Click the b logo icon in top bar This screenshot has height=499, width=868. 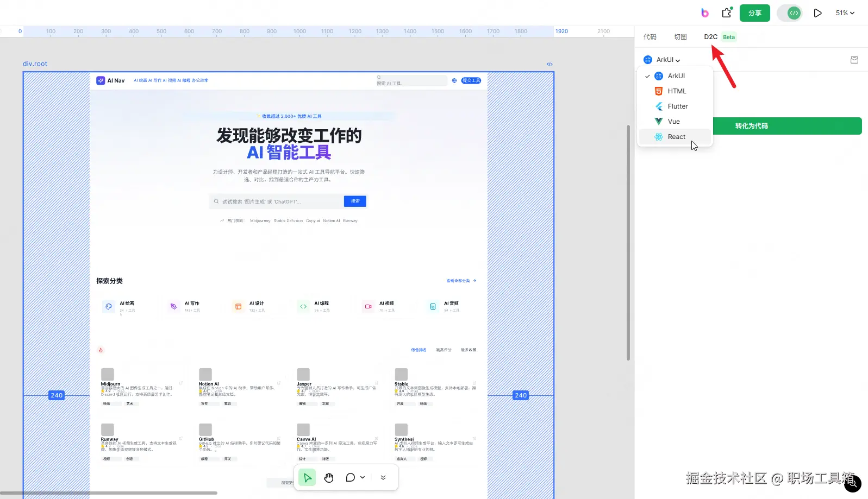pos(705,13)
